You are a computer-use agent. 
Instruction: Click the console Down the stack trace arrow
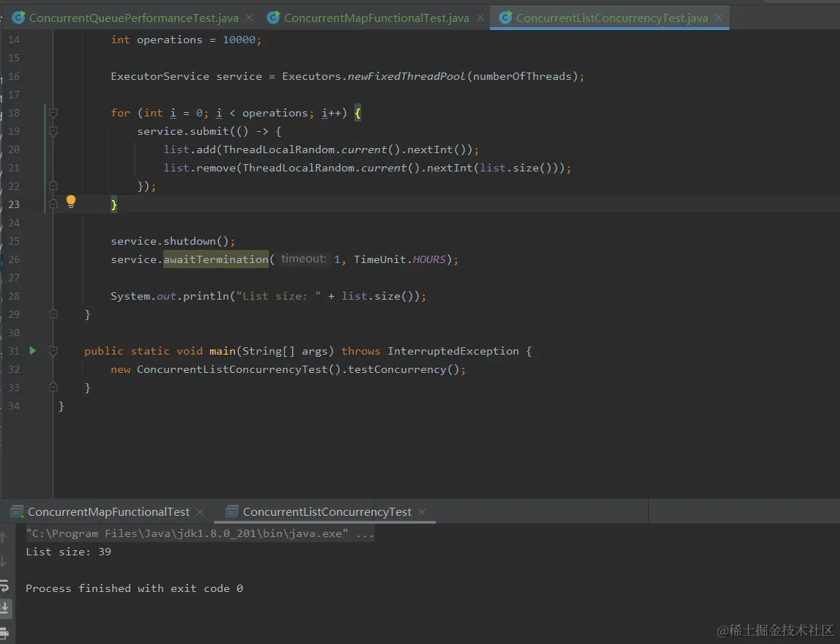[4, 561]
